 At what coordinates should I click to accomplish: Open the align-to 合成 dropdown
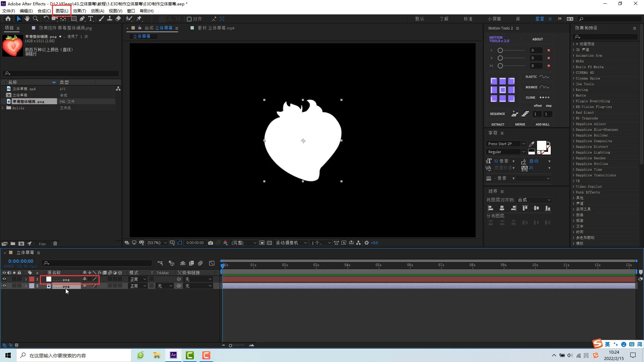coord(534,200)
